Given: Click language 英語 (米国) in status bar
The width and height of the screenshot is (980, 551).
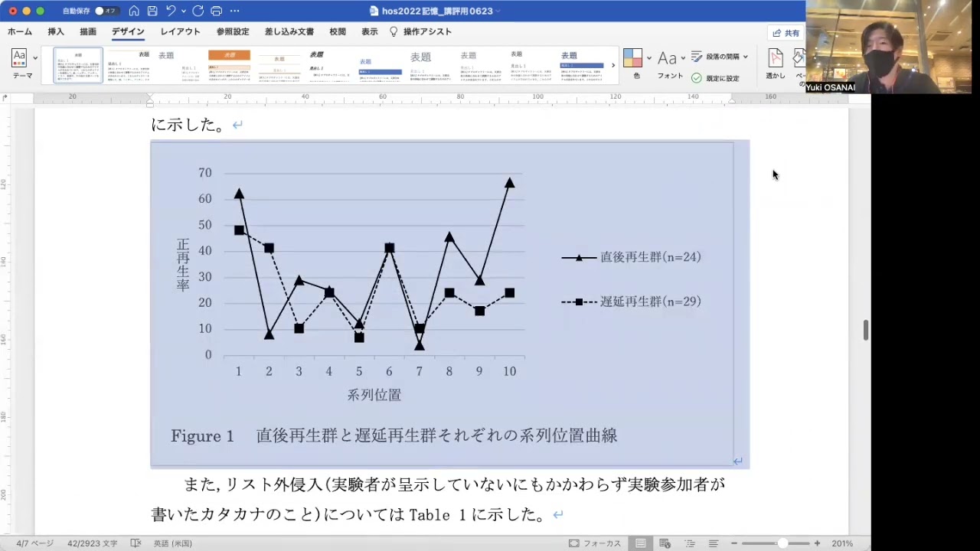Looking at the screenshot, I should tap(172, 543).
